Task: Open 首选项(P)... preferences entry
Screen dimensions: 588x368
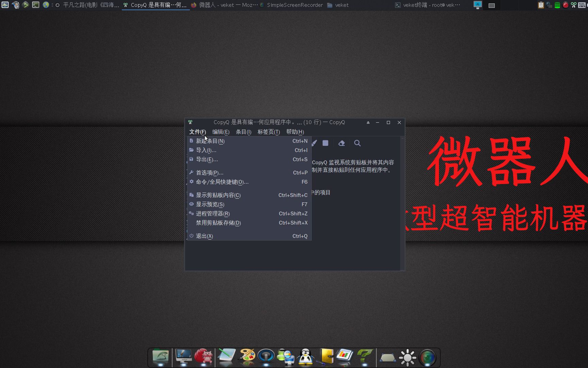Action: point(249,173)
